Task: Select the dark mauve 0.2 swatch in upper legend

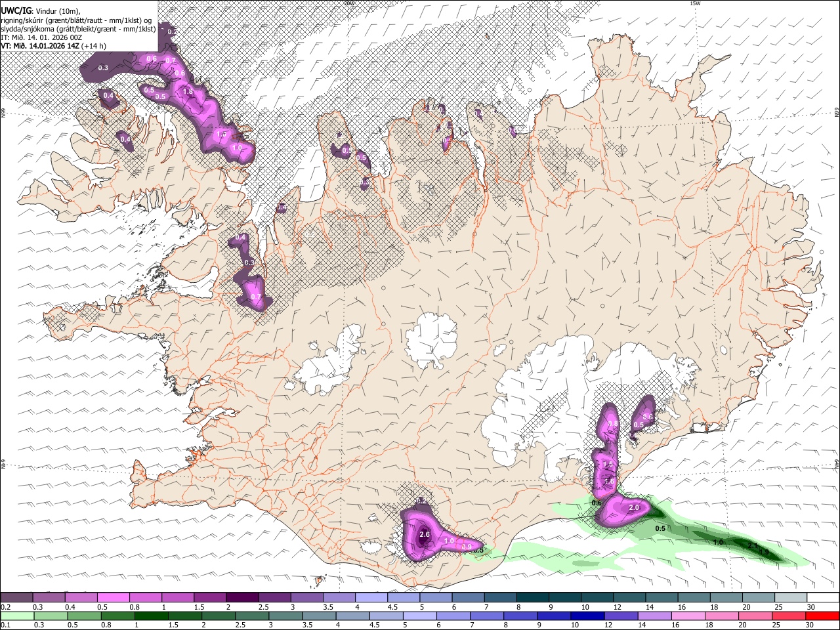Action: 16,597
